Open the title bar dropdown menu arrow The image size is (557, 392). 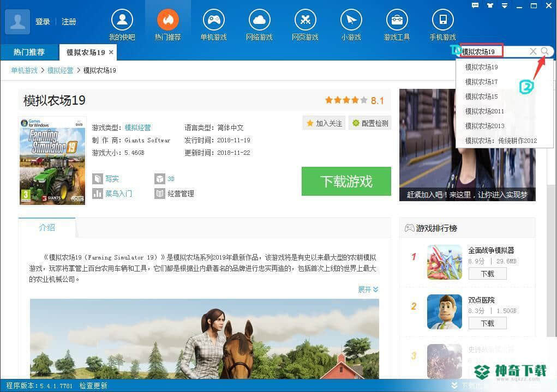coord(505,5)
